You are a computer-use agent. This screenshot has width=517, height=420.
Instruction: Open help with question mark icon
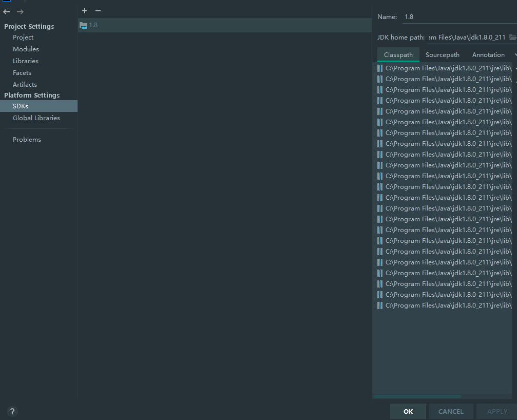(12, 411)
